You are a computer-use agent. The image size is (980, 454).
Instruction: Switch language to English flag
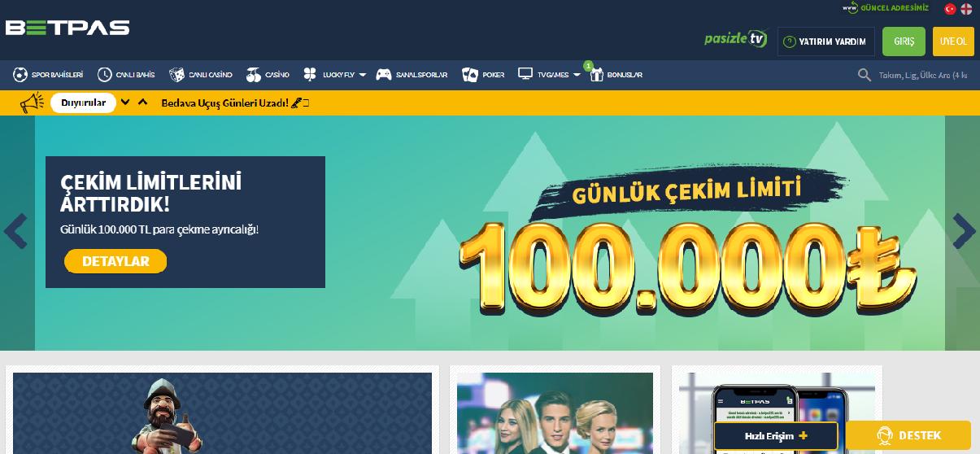click(x=967, y=9)
